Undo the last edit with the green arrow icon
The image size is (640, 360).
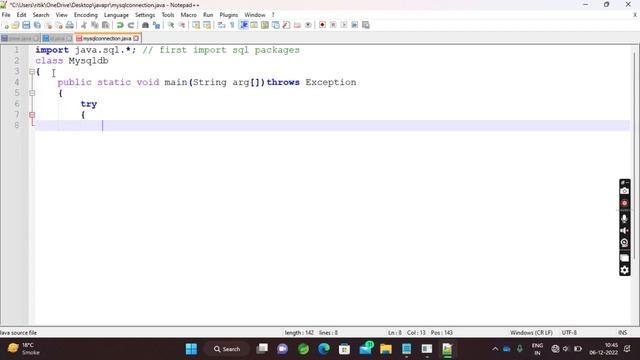point(120,25)
